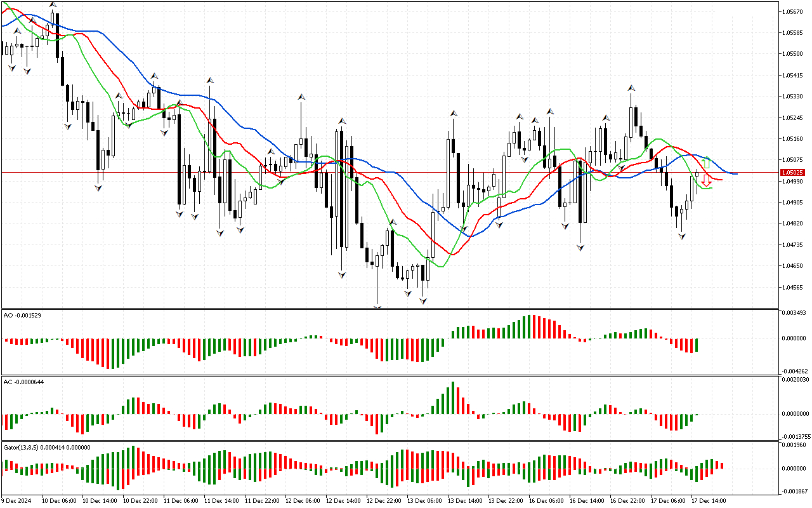812x508 pixels.
Task: Click the 1.05330 price axis label
Action: 792,97
